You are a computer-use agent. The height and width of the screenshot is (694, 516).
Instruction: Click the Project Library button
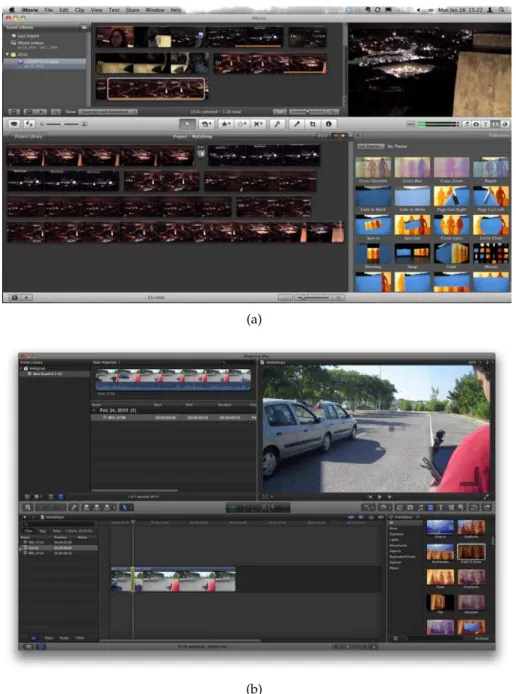pyautogui.click(x=27, y=136)
